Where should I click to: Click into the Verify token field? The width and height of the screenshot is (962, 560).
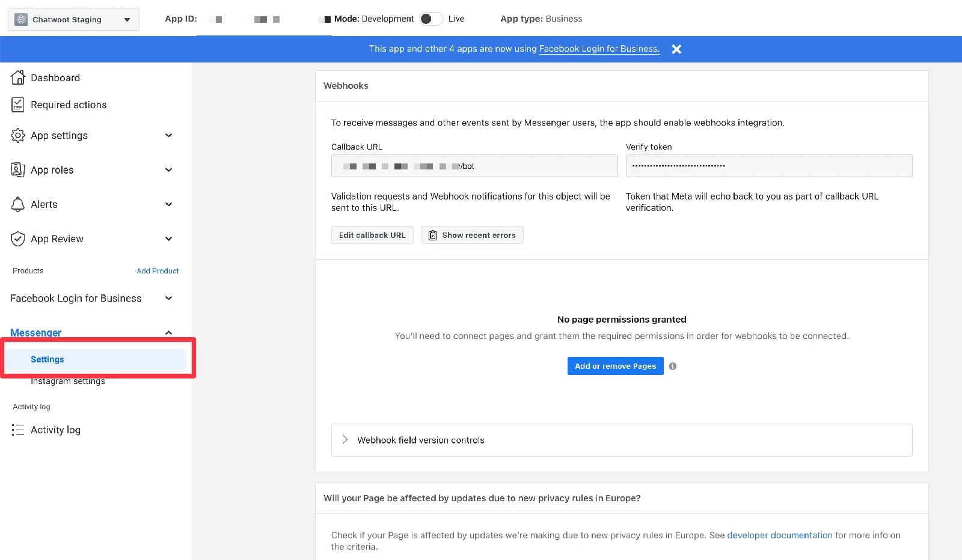pos(769,166)
